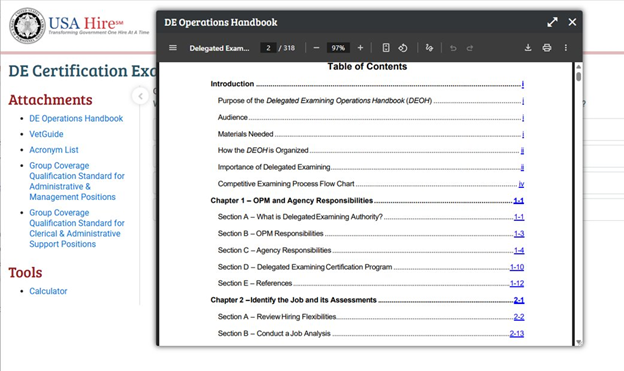Screen dimensions: 624x371
Task: Rotate the PDF counterclockwise
Action: 403,48
